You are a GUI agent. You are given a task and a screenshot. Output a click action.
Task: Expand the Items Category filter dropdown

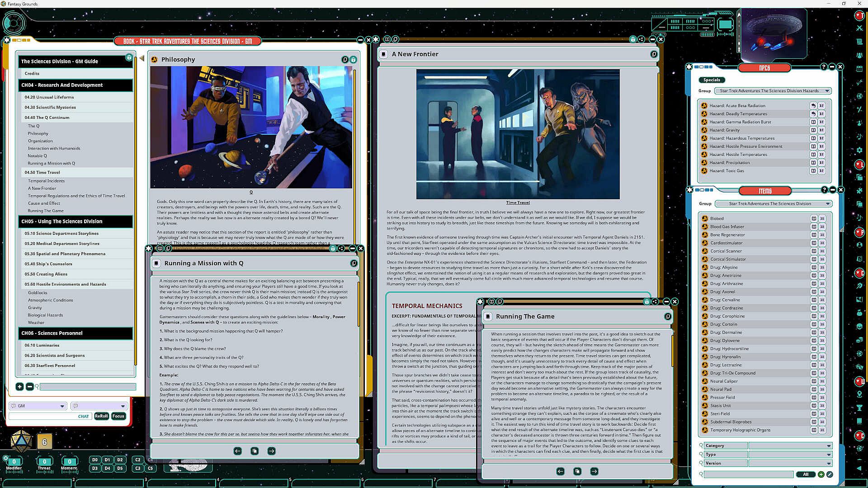point(829,446)
